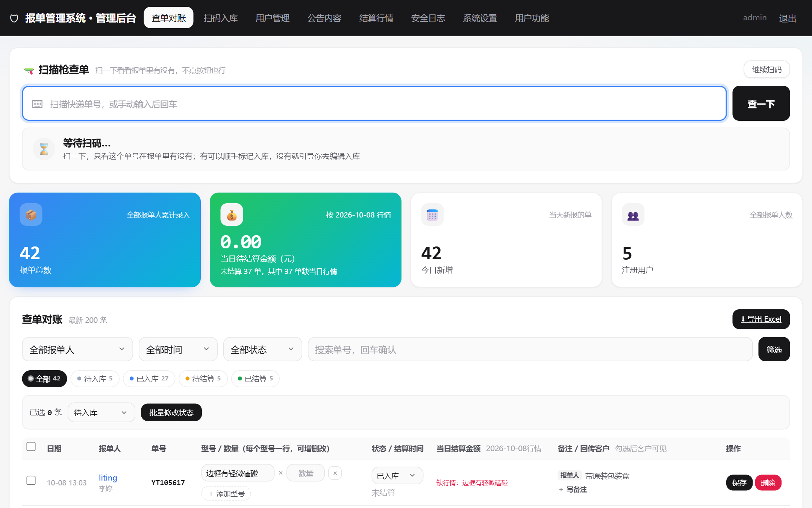This screenshot has height=508, width=812.
Task: Open the 全部报单人 dropdown
Action: (x=77, y=349)
